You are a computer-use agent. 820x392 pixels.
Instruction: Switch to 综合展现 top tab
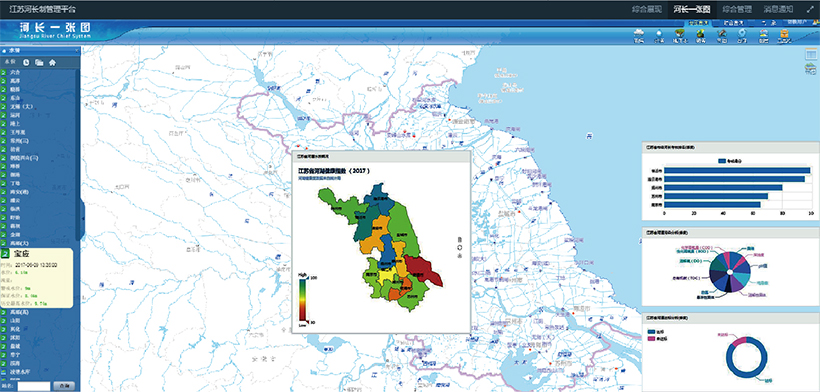pos(646,9)
